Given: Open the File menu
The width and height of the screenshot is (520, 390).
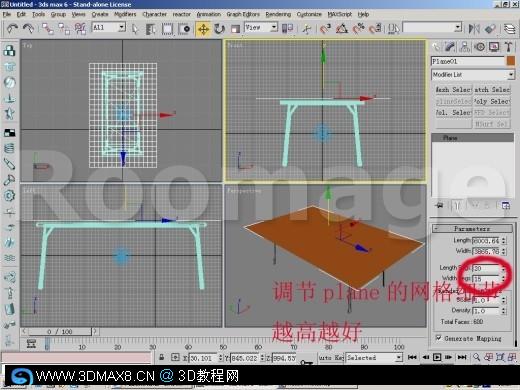Looking at the screenshot, I should 7,14.
